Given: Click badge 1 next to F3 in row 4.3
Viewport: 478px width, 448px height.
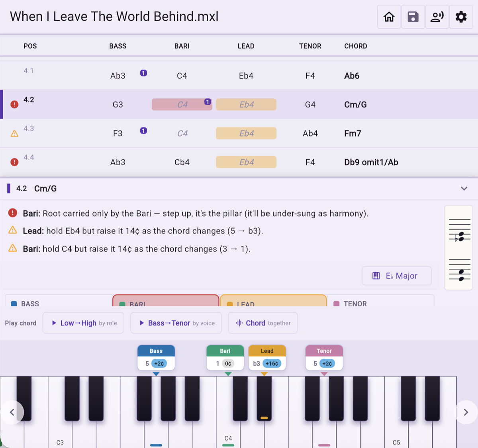Looking at the screenshot, I should pyautogui.click(x=144, y=131).
